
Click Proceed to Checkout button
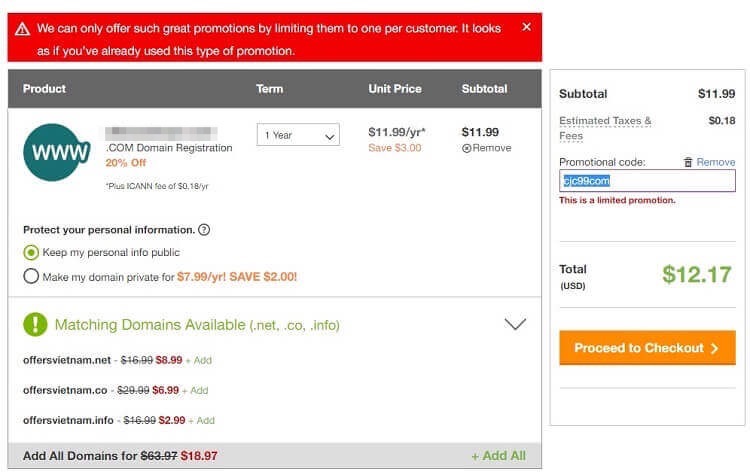(x=647, y=348)
